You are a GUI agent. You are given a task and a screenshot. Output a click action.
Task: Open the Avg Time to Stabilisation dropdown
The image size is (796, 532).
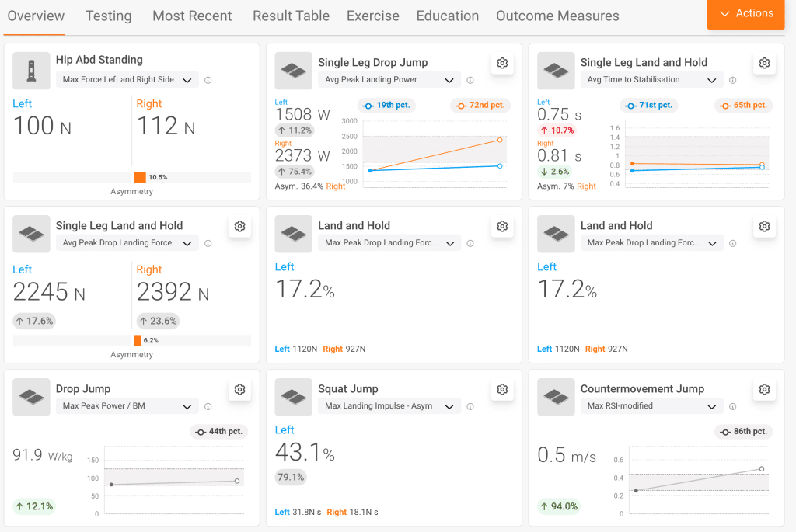651,79
